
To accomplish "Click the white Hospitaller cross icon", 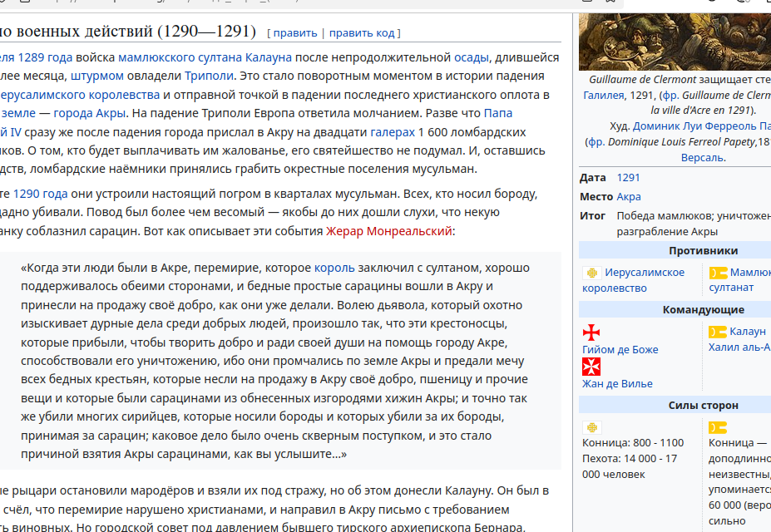I will point(591,367).
